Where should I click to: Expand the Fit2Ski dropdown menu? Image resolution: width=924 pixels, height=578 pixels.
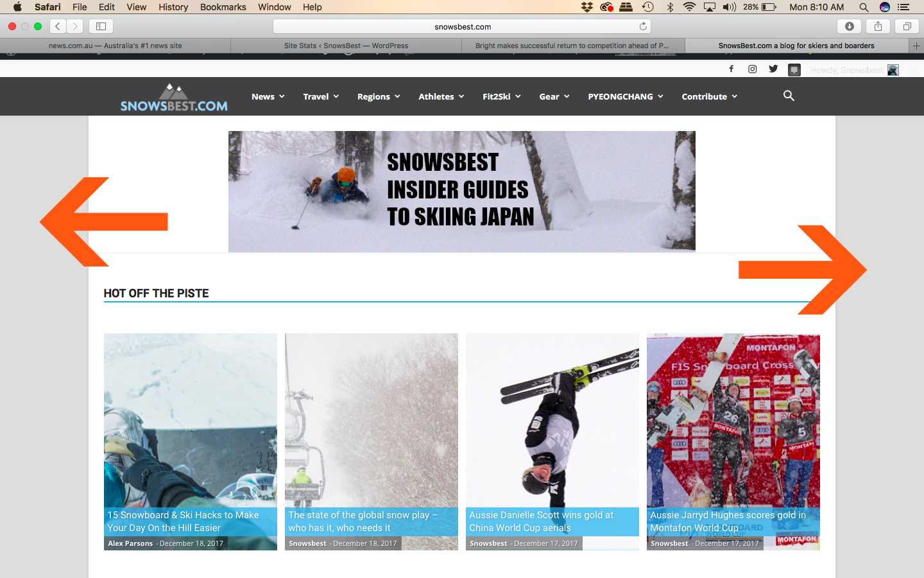[502, 96]
